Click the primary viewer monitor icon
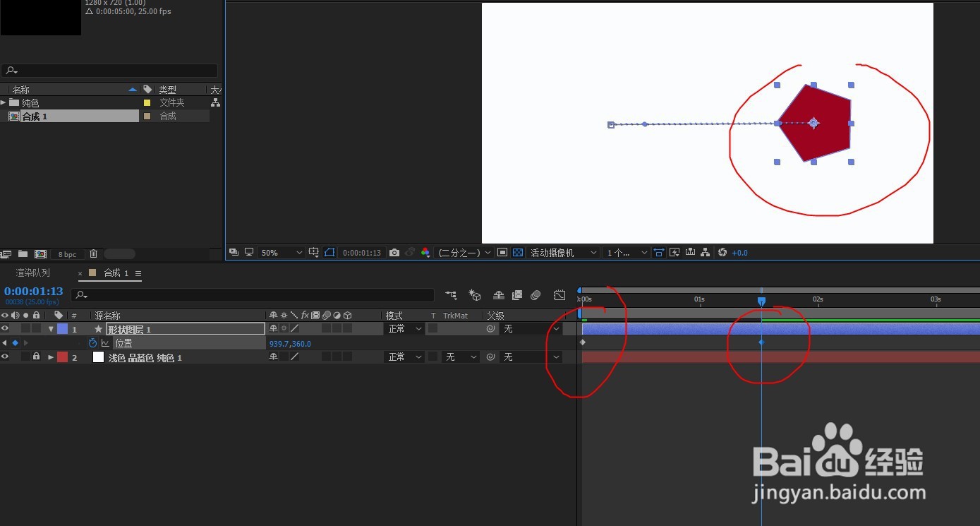The image size is (980, 526). pos(249,253)
